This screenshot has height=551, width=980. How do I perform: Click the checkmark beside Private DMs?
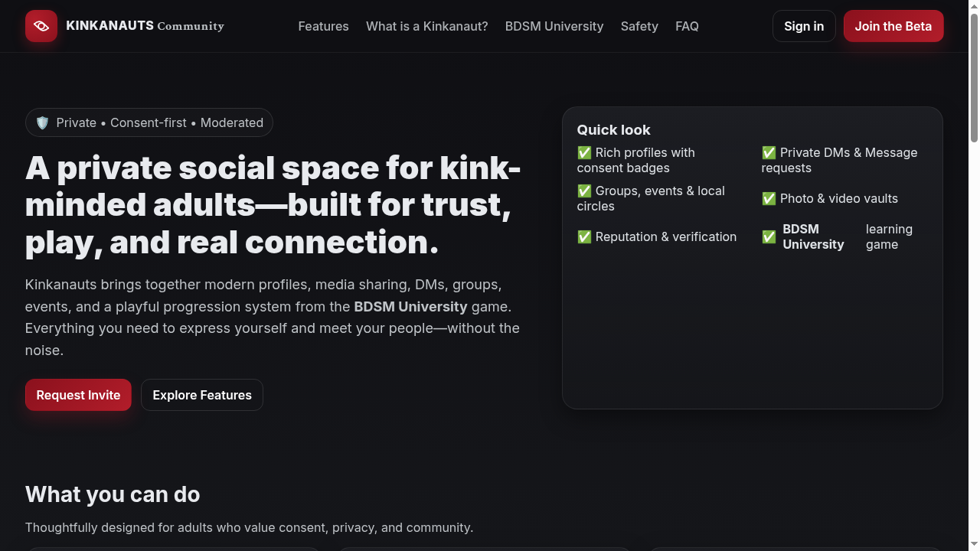coord(769,153)
